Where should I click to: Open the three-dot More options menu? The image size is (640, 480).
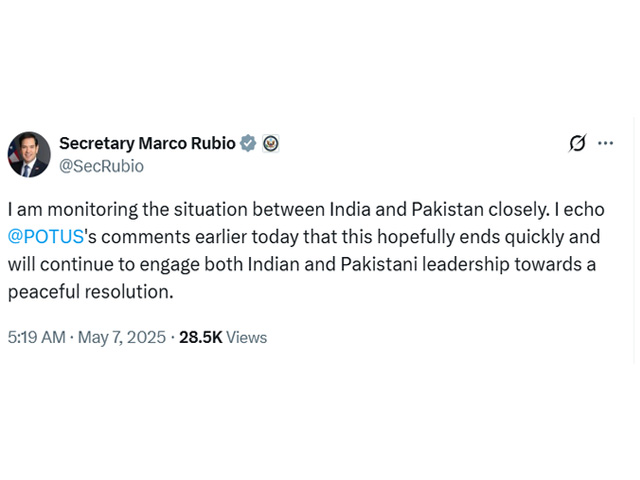click(x=606, y=143)
